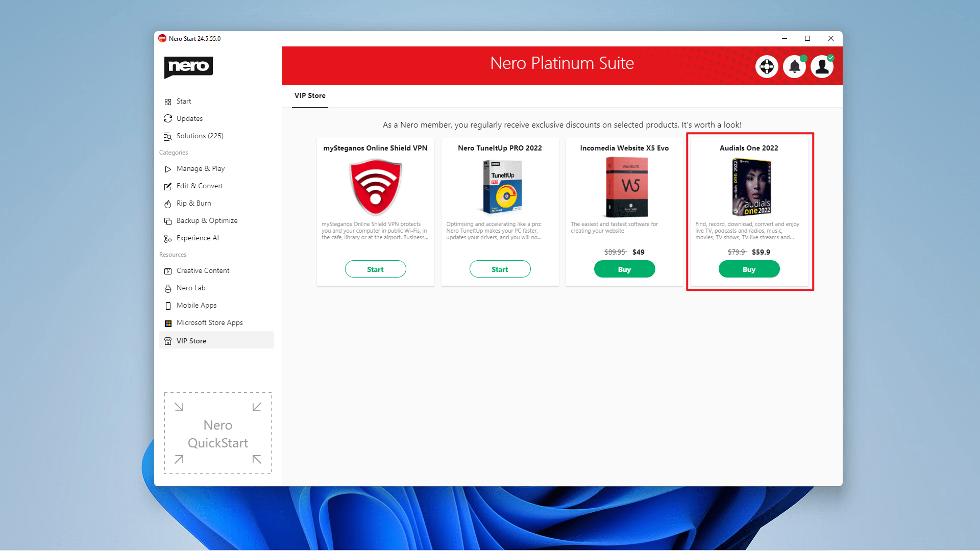
Task: Start mySteganos Online Shield VPN
Action: [x=375, y=269]
